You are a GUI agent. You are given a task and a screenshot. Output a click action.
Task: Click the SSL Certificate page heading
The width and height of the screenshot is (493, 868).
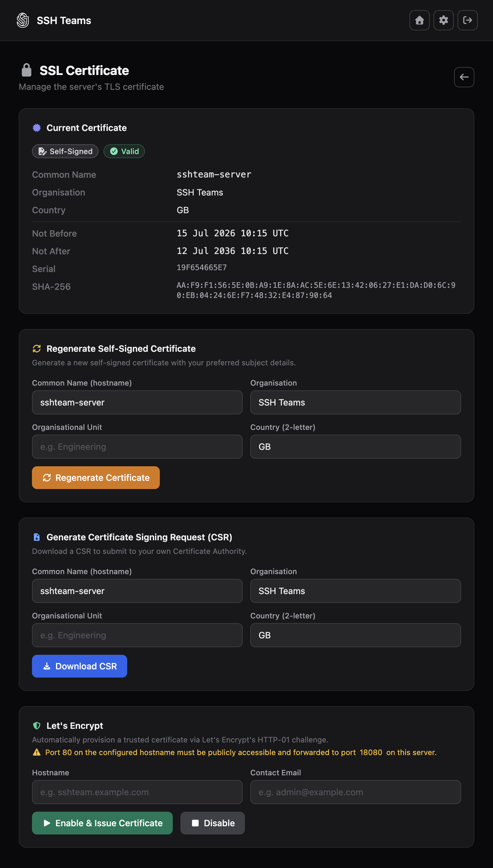point(84,71)
